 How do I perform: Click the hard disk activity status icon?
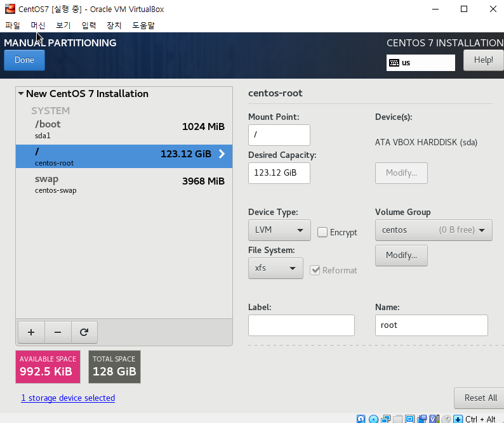click(x=361, y=419)
